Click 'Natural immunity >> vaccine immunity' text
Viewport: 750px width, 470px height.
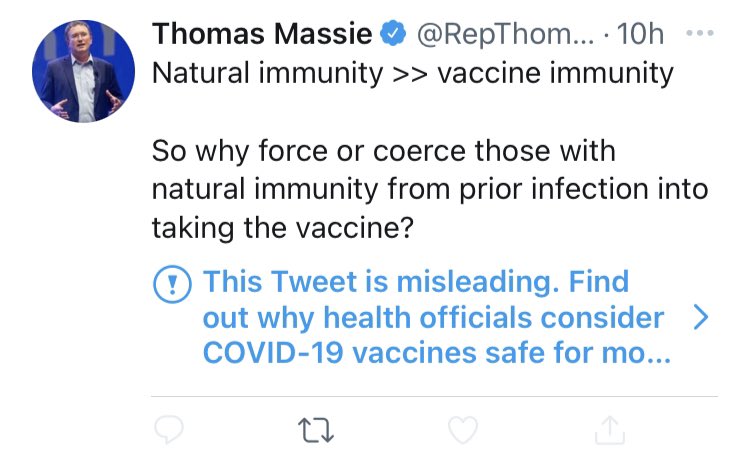click(413, 73)
